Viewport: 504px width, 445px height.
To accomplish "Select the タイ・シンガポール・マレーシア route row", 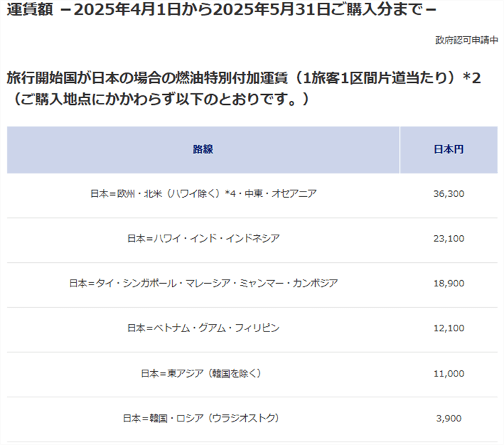I will pyautogui.click(x=203, y=284).
